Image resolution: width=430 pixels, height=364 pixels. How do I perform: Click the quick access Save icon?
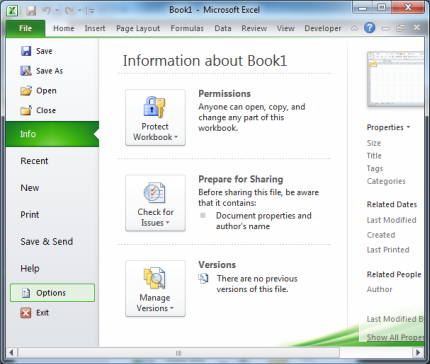tap(31, 11)
